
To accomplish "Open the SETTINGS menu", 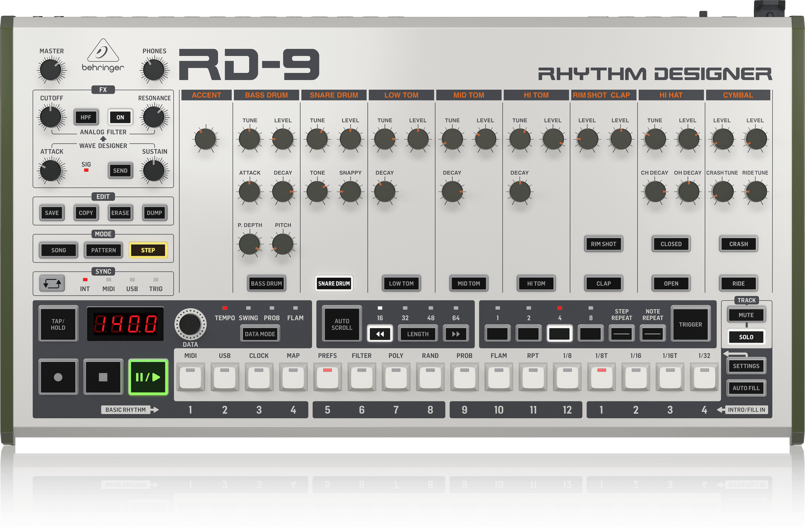I will pos(746,365).
